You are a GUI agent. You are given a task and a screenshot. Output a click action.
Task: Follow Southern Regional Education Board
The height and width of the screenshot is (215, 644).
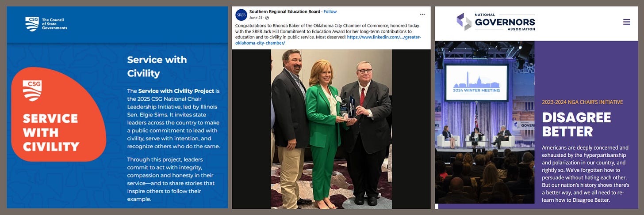[x=330, y=11]
